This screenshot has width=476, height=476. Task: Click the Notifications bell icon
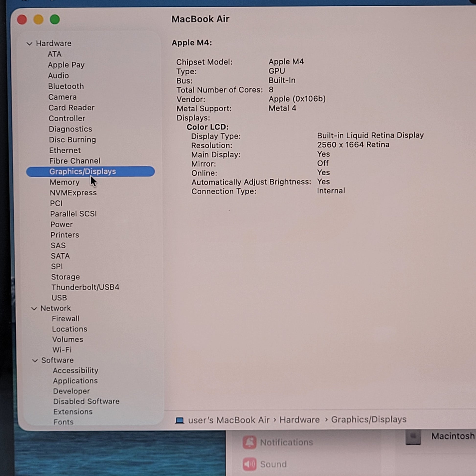click(x=249, y=442)
